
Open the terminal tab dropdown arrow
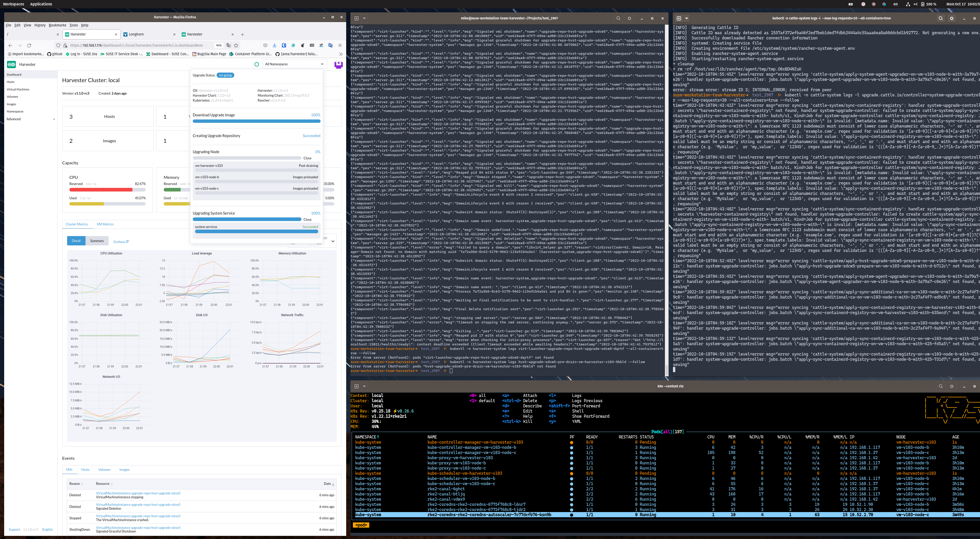[364, 18]
